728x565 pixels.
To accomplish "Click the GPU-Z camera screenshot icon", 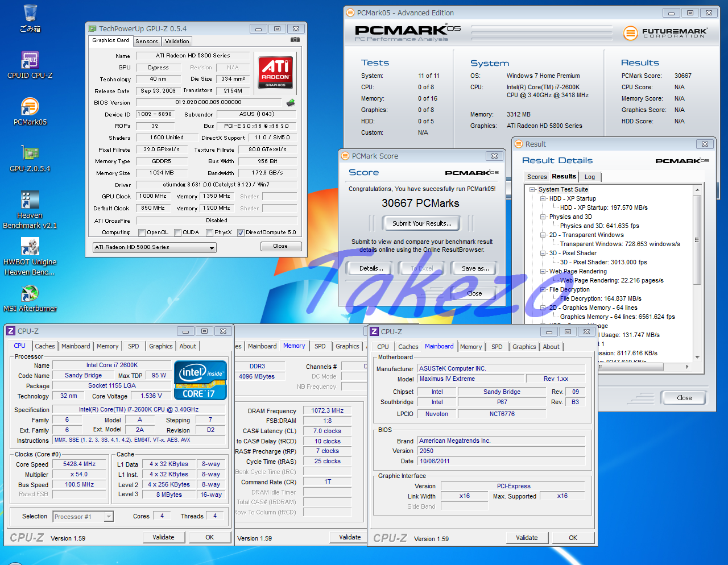I will pyautogui.click(x=295, y=40).
